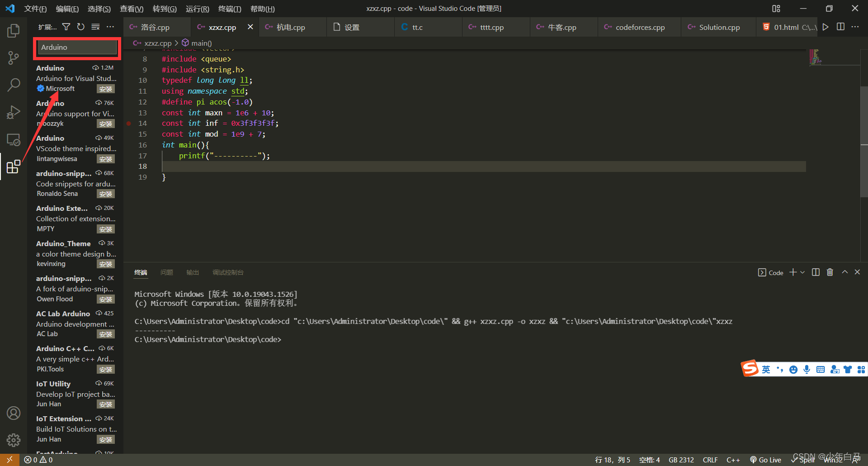Viewport: 868px width, 466px height.
Task: Open the Accounts menu in activity bar
Action: (x=14, y=413)
